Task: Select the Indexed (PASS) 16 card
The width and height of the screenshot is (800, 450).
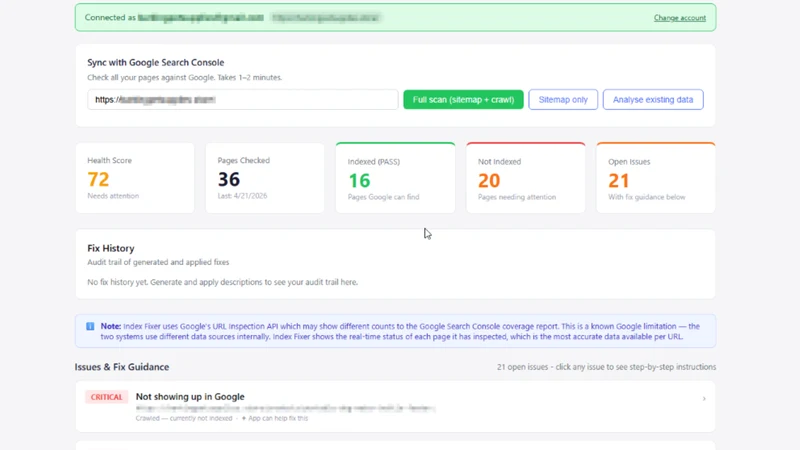Action: (x=395, y=178)
